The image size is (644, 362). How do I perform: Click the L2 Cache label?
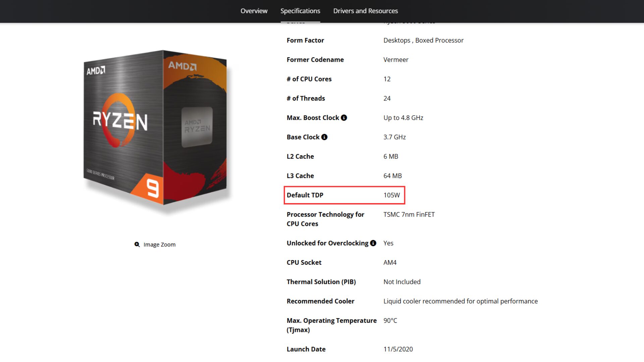pos(300,157)
